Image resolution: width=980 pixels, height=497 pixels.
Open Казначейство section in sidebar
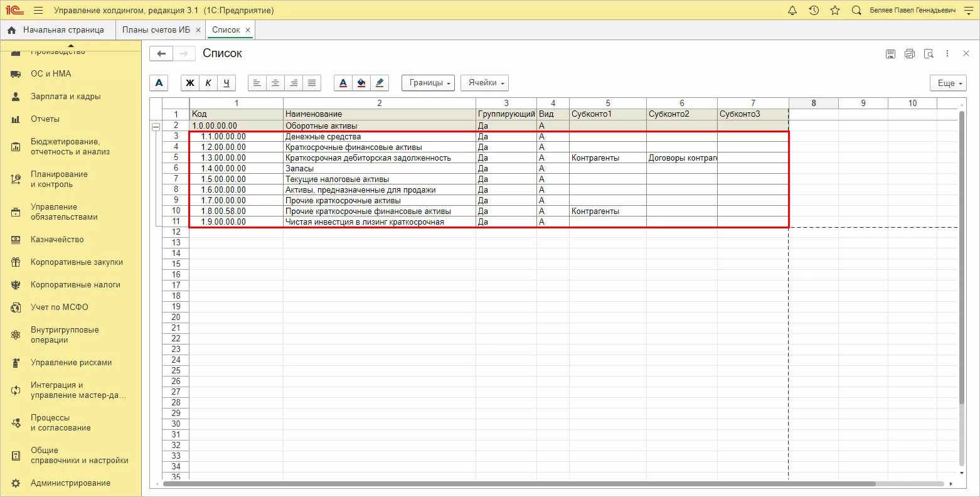[57, 240]
